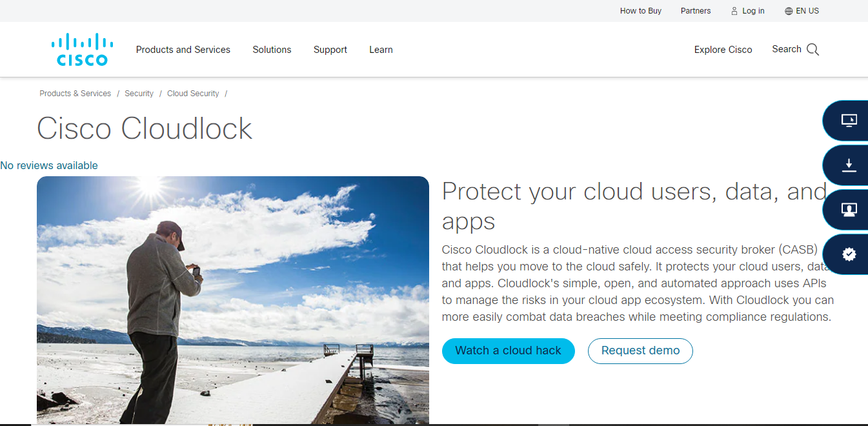Click the Request demo button
Viewport: 868px width, 426px height.
pos(640,350)
